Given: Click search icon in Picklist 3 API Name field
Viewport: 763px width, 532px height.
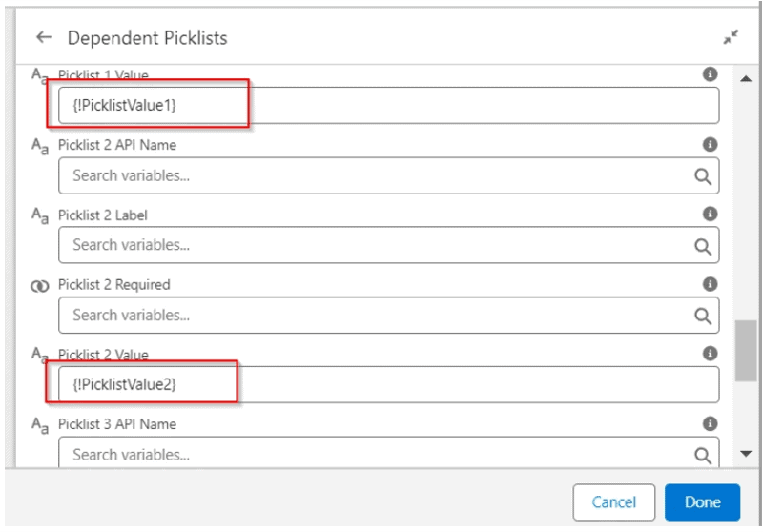Looking at the screenshot, I should click(x=703, y=455).
